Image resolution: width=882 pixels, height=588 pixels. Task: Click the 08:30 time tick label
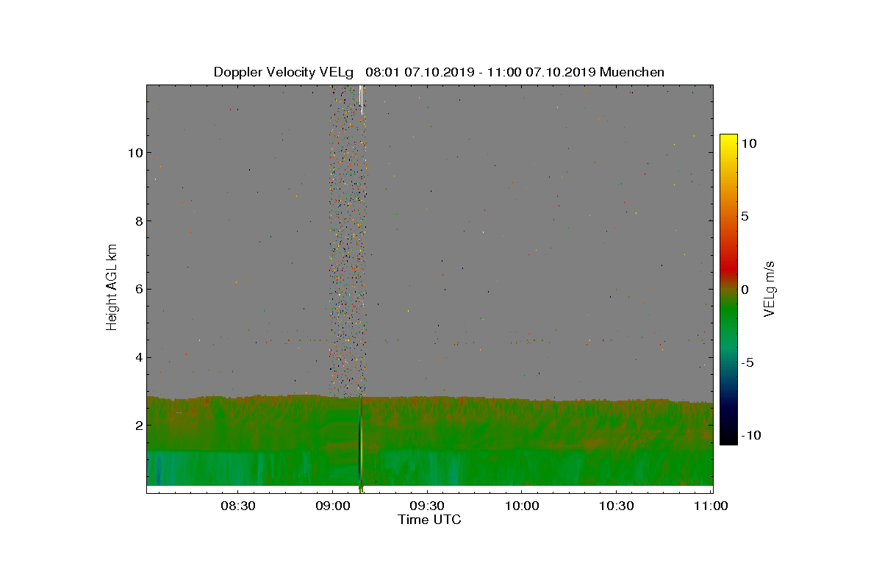pos(237,506)
